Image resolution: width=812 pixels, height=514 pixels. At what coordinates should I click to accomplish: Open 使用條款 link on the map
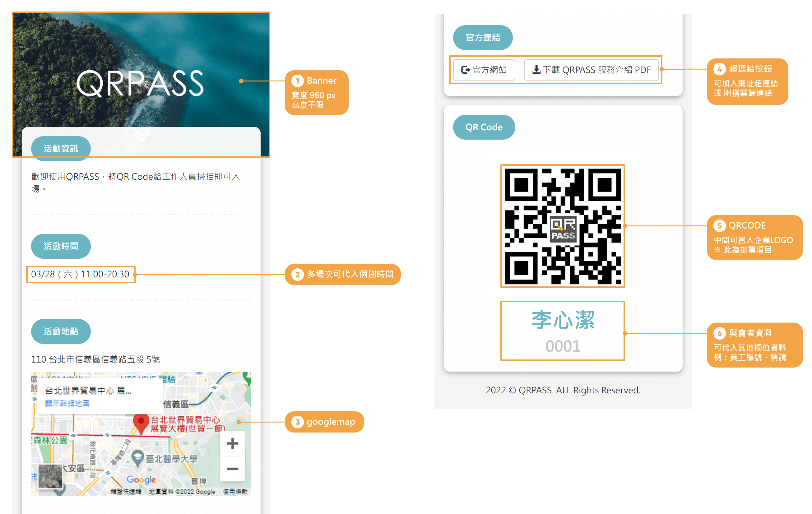pos(235,491)
